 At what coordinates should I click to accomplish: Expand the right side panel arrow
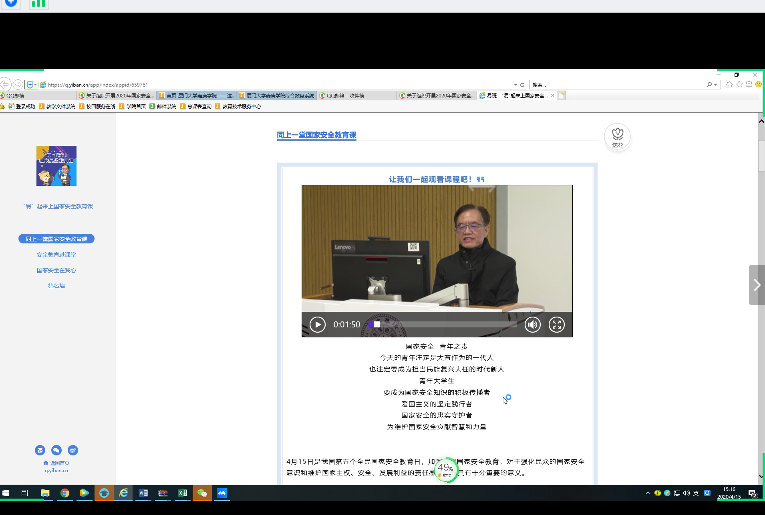pos(756,285)
